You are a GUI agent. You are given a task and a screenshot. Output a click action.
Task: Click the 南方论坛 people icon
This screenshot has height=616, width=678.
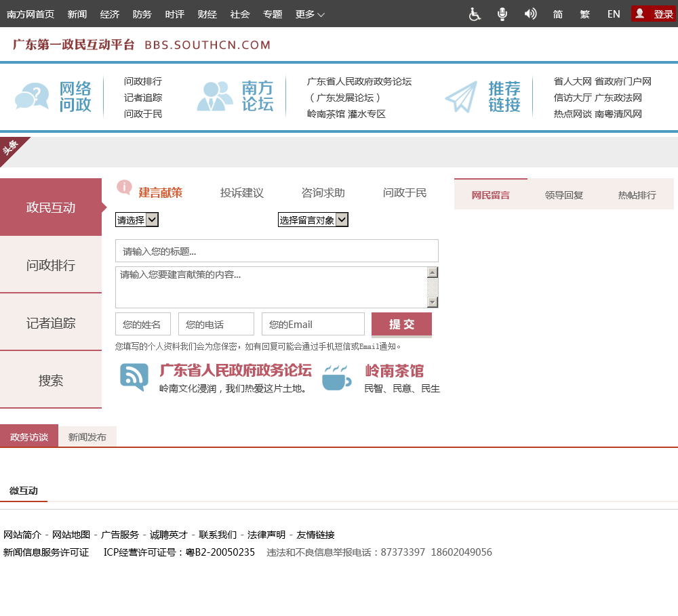coord(215,97)
